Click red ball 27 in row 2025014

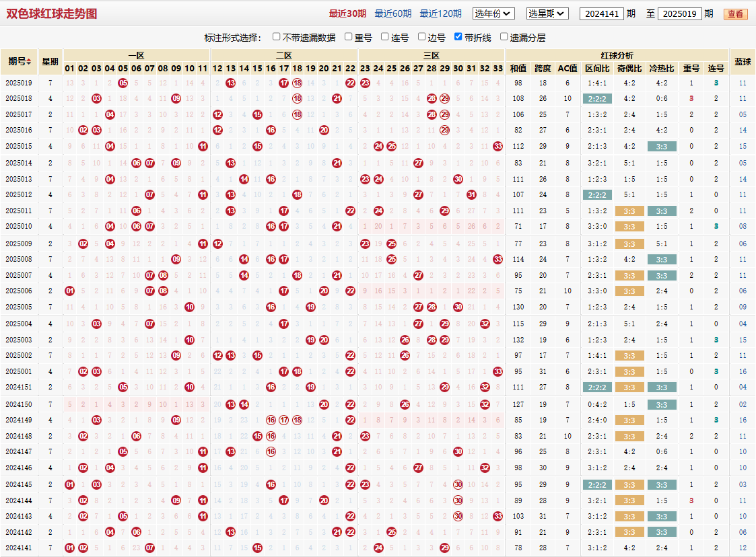[x=418, y=163]
